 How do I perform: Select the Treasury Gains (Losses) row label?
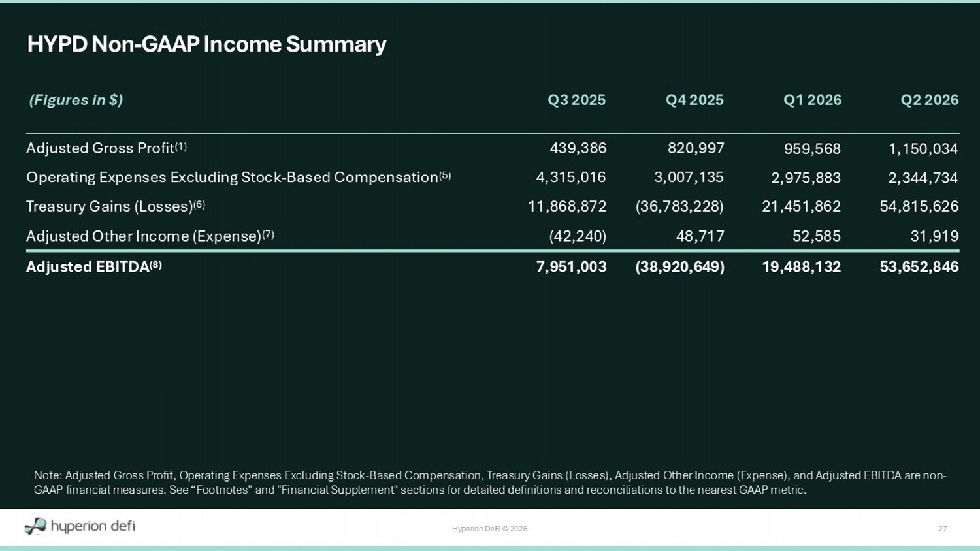[116, 206]
